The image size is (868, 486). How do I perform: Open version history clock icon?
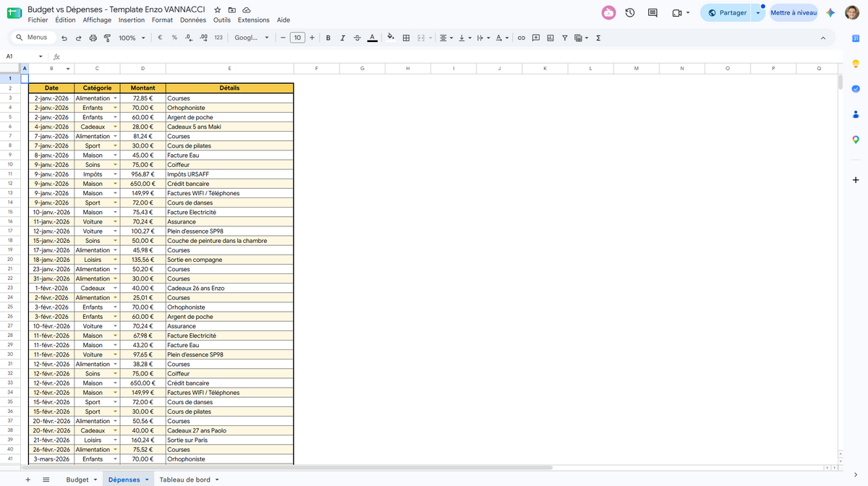[630, 12]
